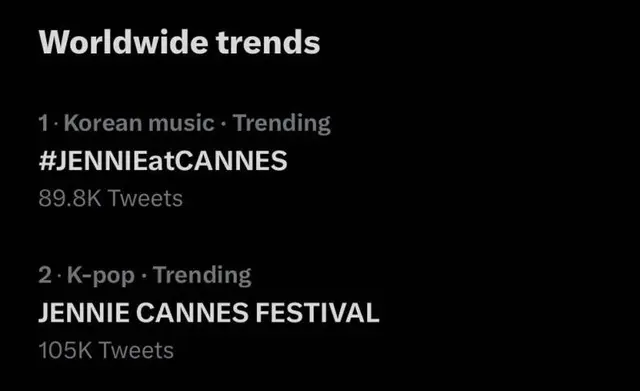Open the JENNIE CANNES FESTIVAL trend
Image resolution: width=640 pixels, height=391 pixels.
(209, 313)
